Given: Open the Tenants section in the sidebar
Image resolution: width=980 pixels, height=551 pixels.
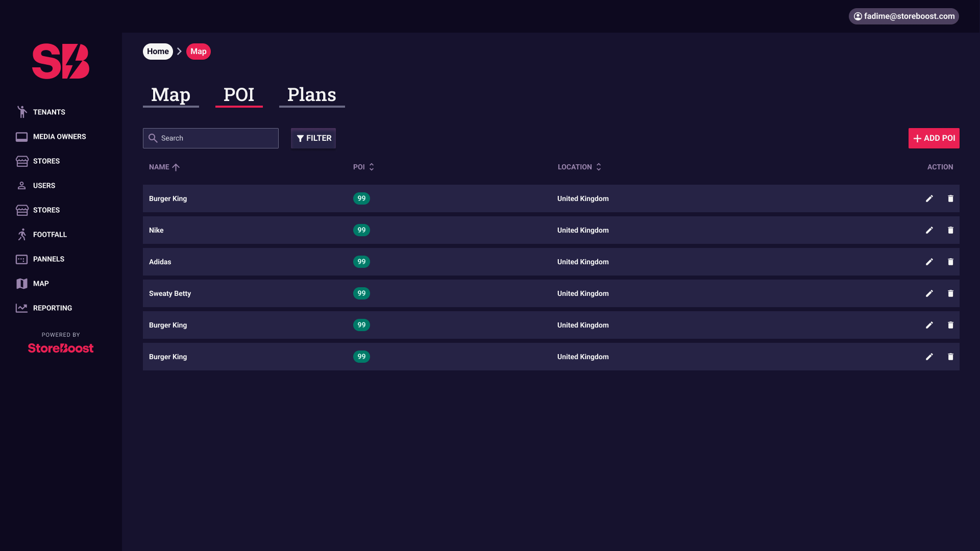Looking at the screenshot, I should click(41, 112).
